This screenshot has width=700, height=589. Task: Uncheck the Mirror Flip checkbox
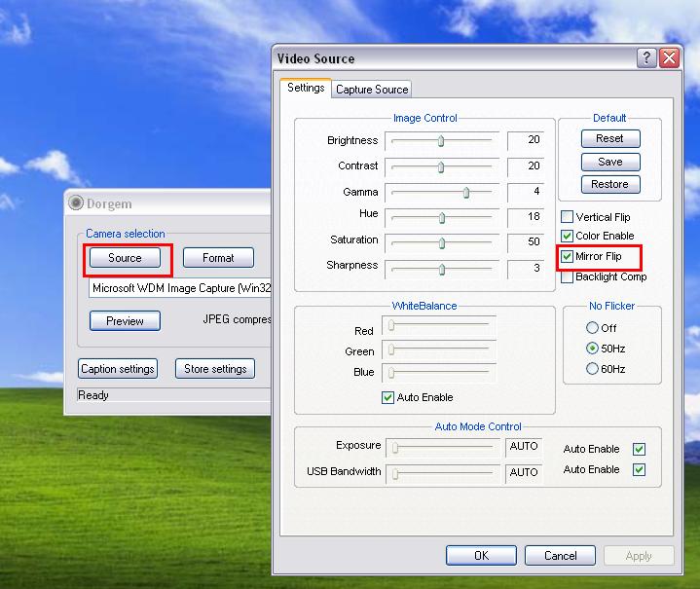(567, 256)
